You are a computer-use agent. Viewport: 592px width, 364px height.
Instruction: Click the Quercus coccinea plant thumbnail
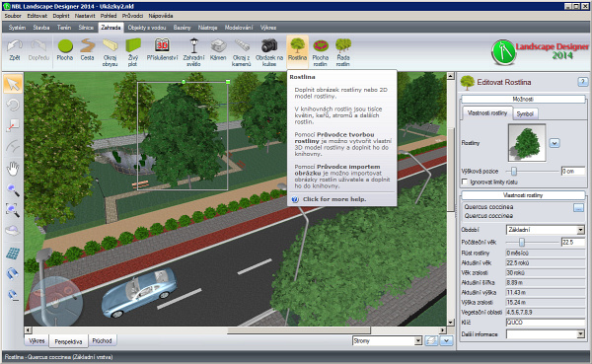tap(527, 143)
